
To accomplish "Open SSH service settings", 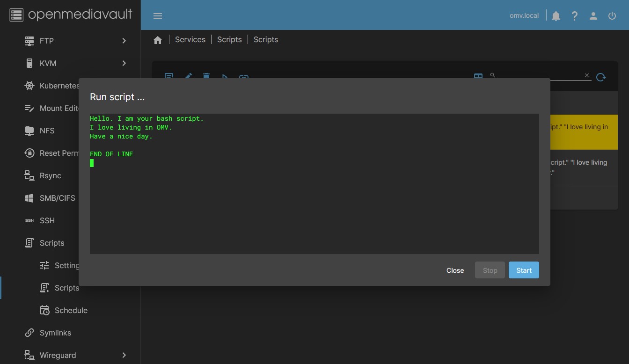I will point(47,220).
